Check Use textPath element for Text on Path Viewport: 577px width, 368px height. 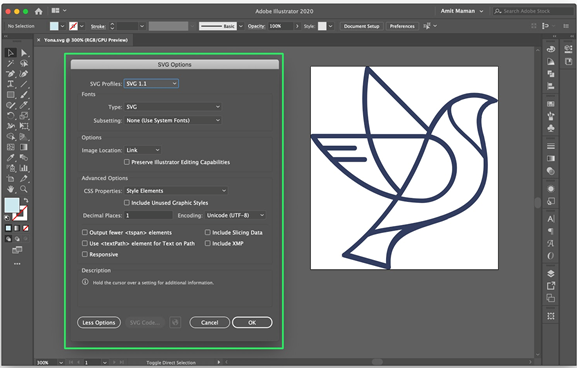(x=85, y=243)
